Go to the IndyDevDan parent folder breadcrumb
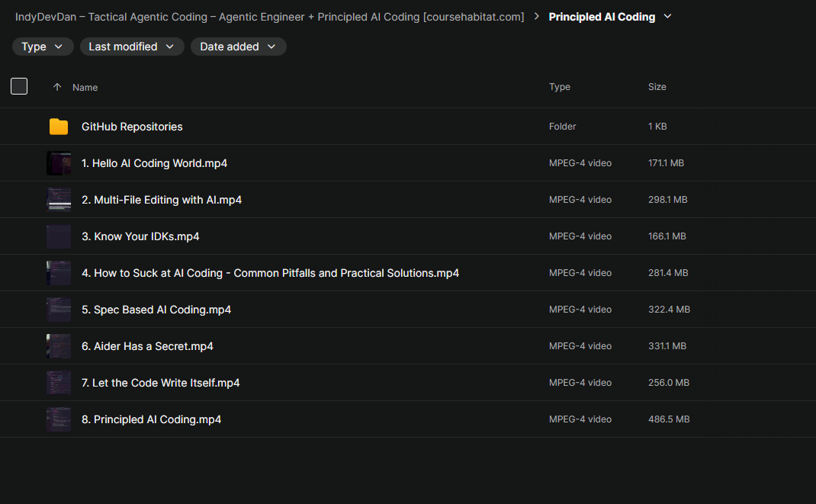The height and width of the screenshot is (504, 816). pos(269,17)
